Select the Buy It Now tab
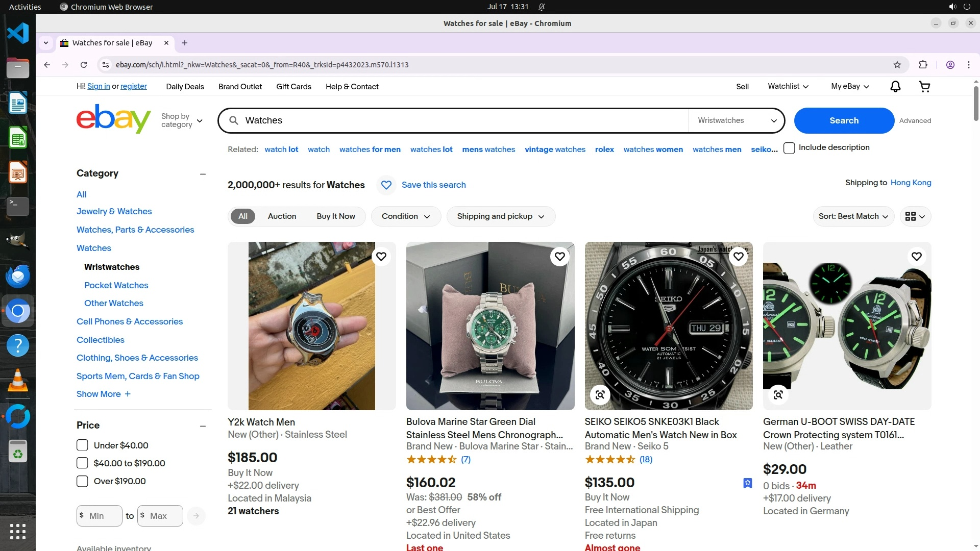980x551 pixels. pyautogui.click(x=335, y=216)
